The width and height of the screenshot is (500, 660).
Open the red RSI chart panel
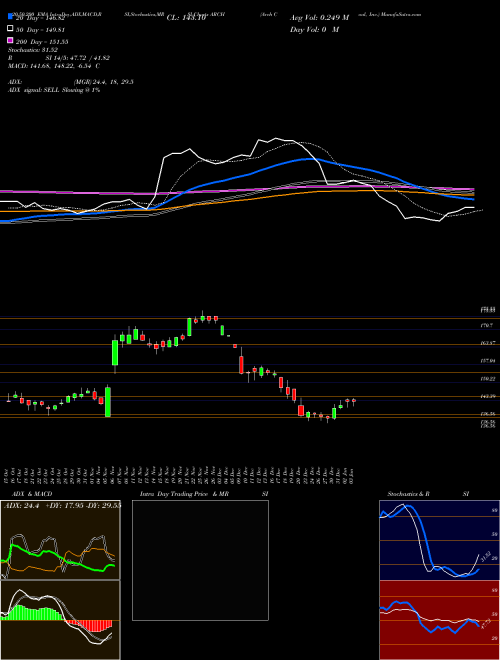[x=439, y=620]
